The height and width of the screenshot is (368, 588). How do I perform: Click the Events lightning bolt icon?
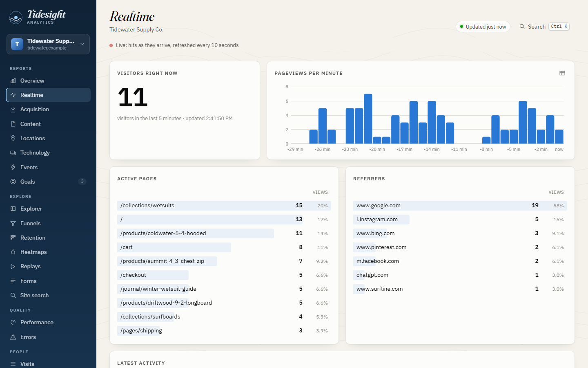(x=13, y=167)
